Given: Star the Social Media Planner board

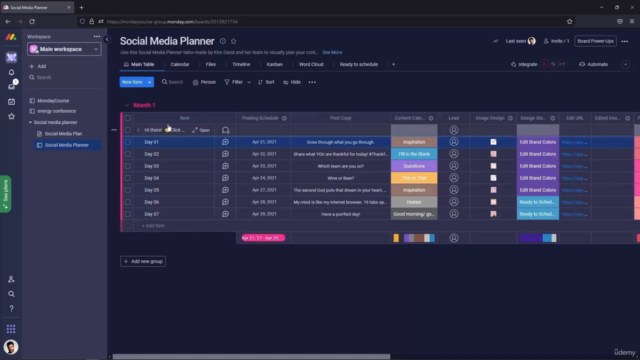Looking at the screenshot, I should coord(233,41).
